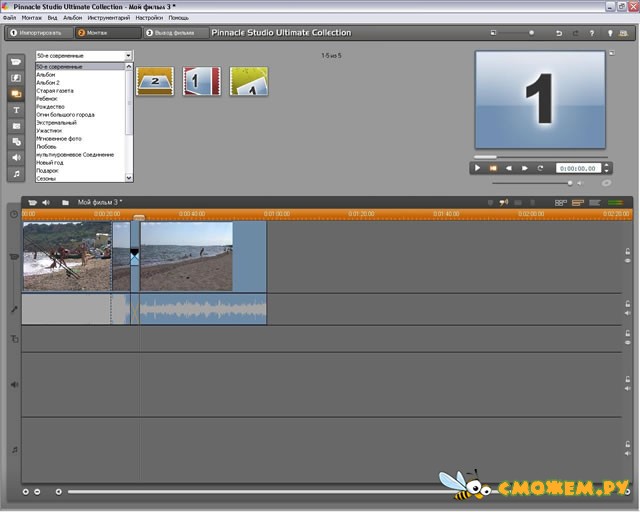Click the preview fast forward button

click(524, 168)
